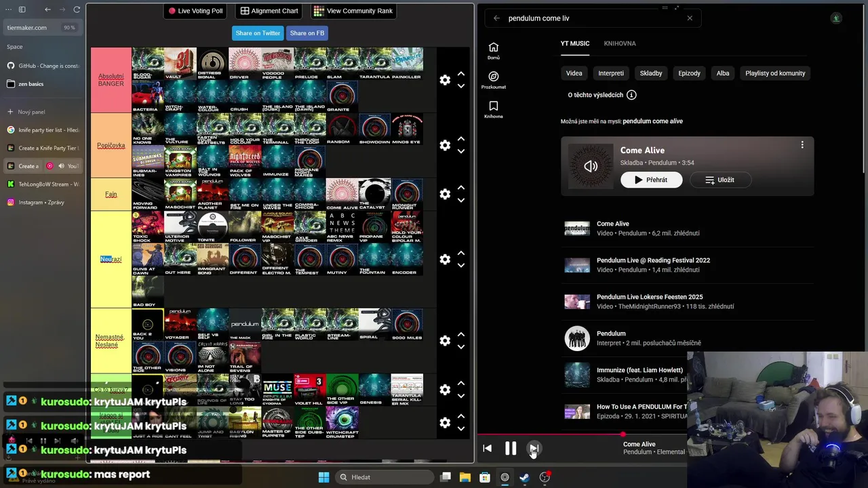Viewport: 868px width, 488px height.
Task: Open settings gear for Popičovka tier
Action: [x=445, y=145]
